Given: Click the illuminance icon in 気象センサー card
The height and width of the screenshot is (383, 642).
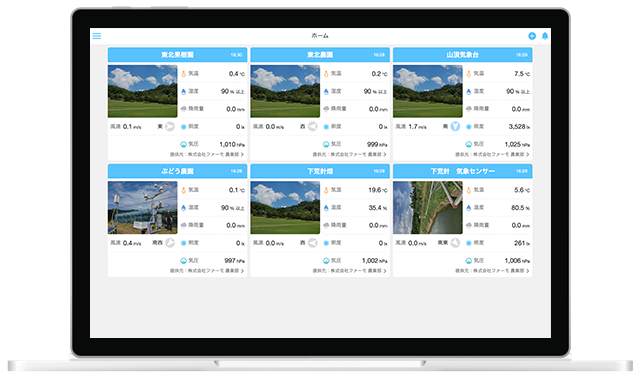Looking at the screenshot, I should pyautogui.click(x=469, y=243).
